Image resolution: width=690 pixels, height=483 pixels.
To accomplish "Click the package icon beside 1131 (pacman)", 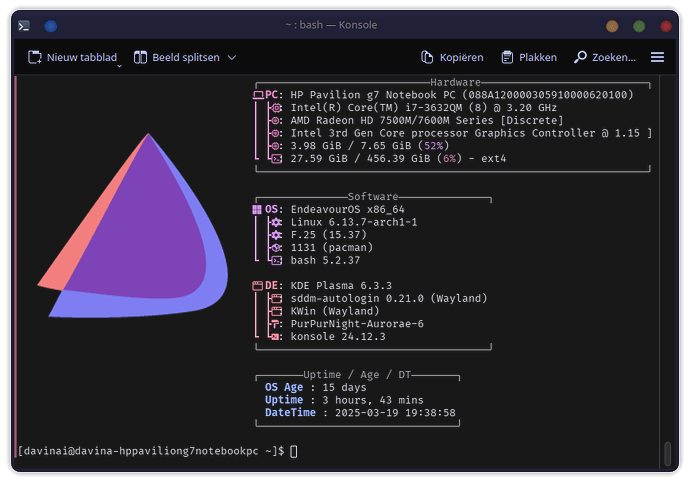I will [276, 248].
